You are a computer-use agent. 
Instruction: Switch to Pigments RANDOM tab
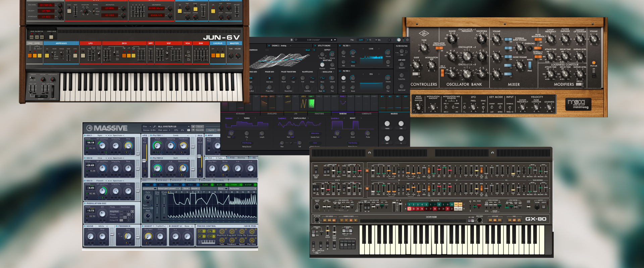[343, 114]
